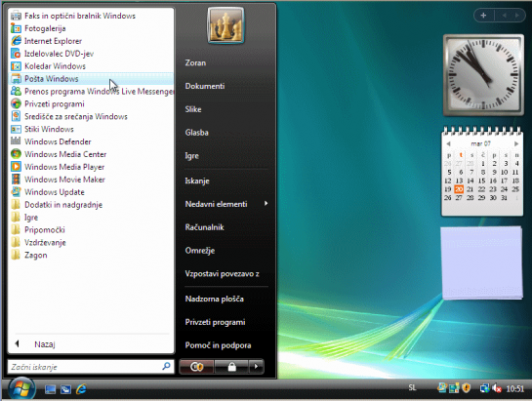Click the security shield tray icon
532x401 pixels.
[x=467, y=387]
